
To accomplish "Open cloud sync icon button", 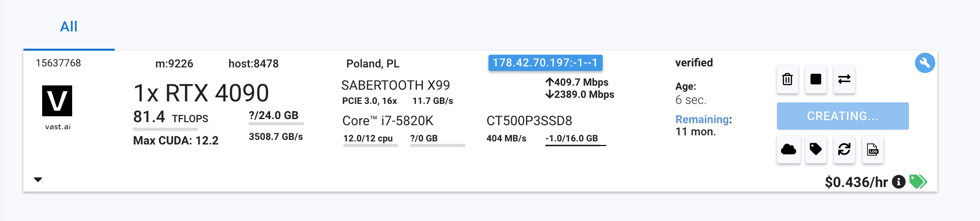I will tap(789, 150).
